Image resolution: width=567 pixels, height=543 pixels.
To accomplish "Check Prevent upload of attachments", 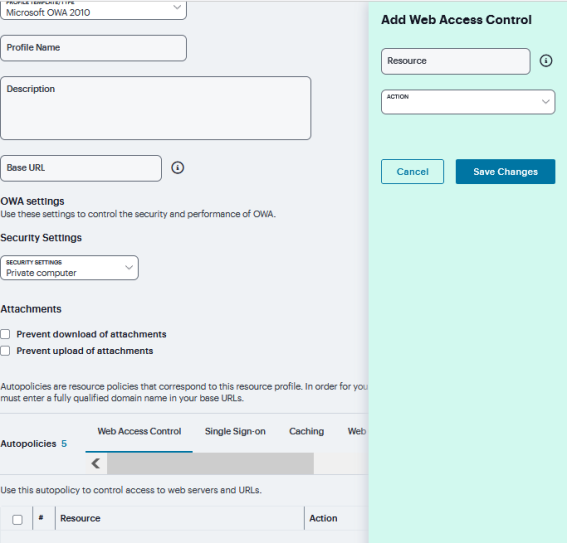I will (5, 351).
